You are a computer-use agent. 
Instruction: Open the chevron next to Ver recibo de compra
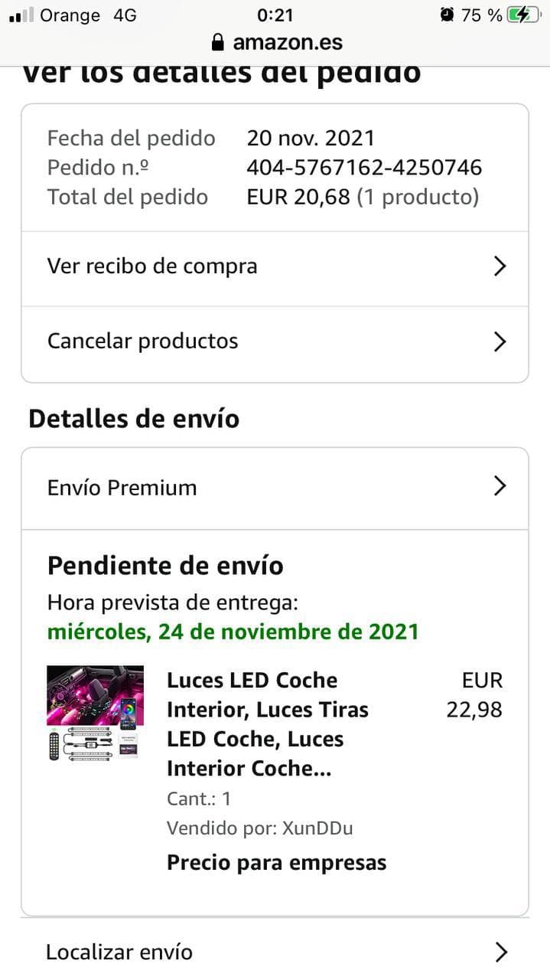[x=500, y=266]
